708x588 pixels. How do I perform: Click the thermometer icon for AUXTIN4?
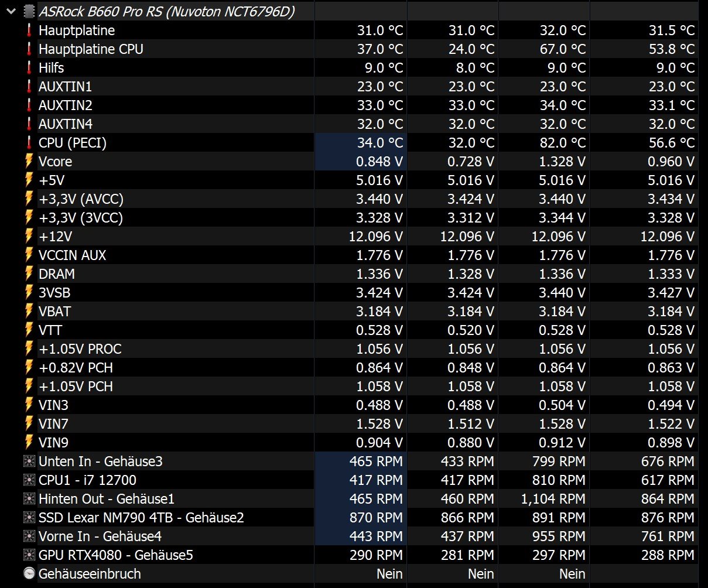click(x=29, y=124)
